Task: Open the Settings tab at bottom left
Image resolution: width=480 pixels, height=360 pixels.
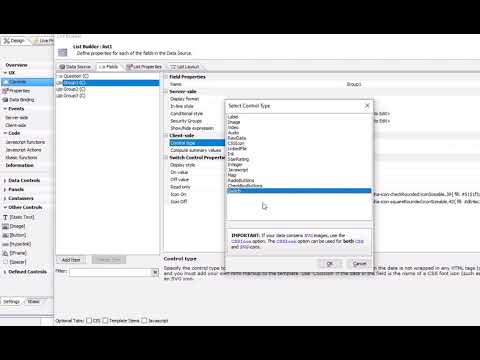Action: tap(12, 302)
